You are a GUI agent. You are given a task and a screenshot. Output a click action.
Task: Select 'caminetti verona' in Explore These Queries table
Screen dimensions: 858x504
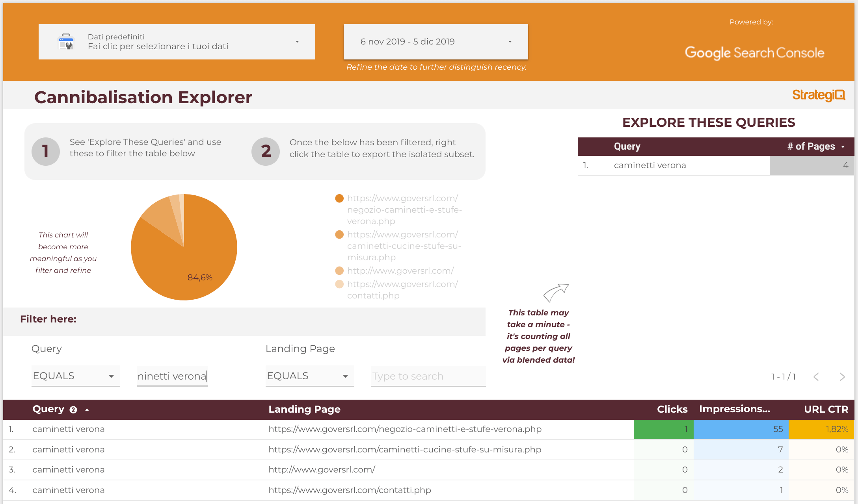(650, 165)
